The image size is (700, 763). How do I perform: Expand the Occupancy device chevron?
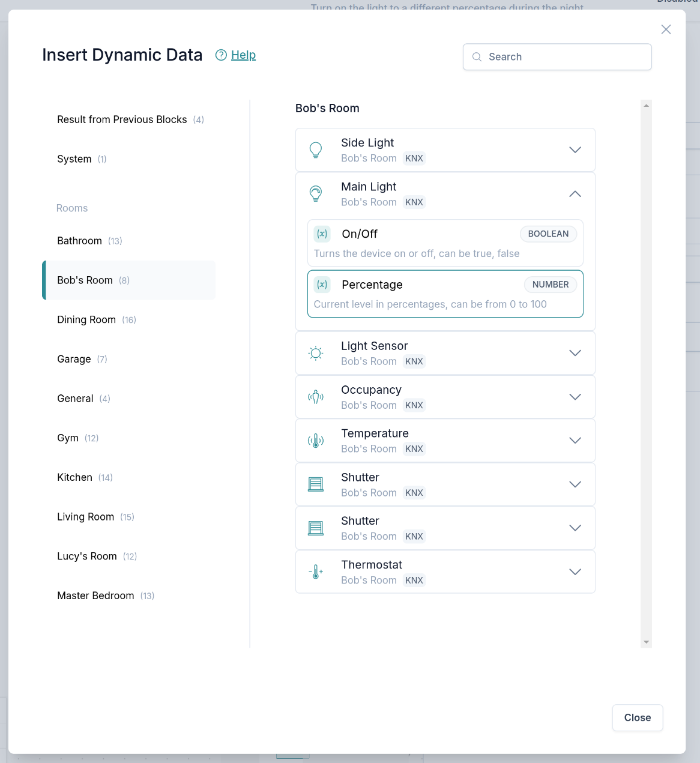coord(575,397)
